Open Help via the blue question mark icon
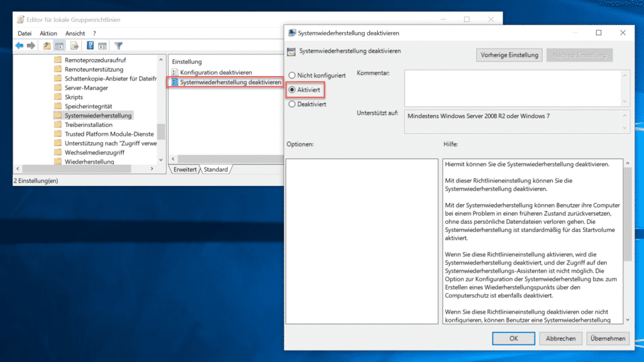The width and height of the screenshot is (644, 362). (x=90, y=45)
